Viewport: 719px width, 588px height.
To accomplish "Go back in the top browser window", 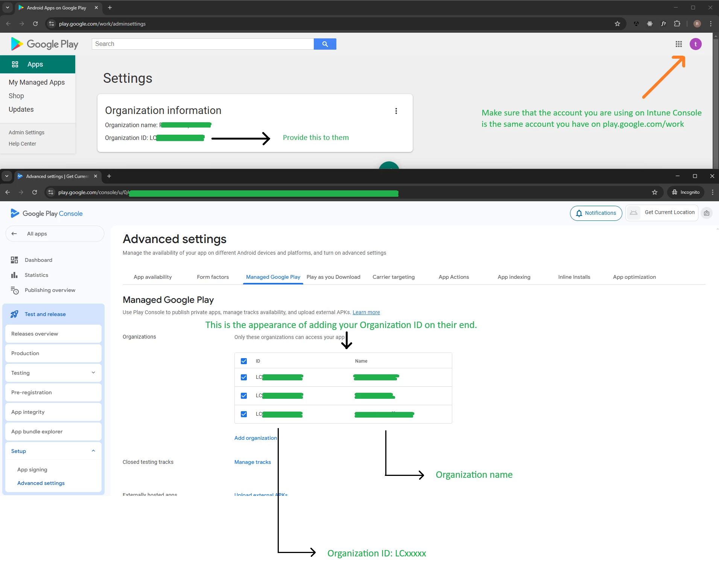I will tap(8, 24).
